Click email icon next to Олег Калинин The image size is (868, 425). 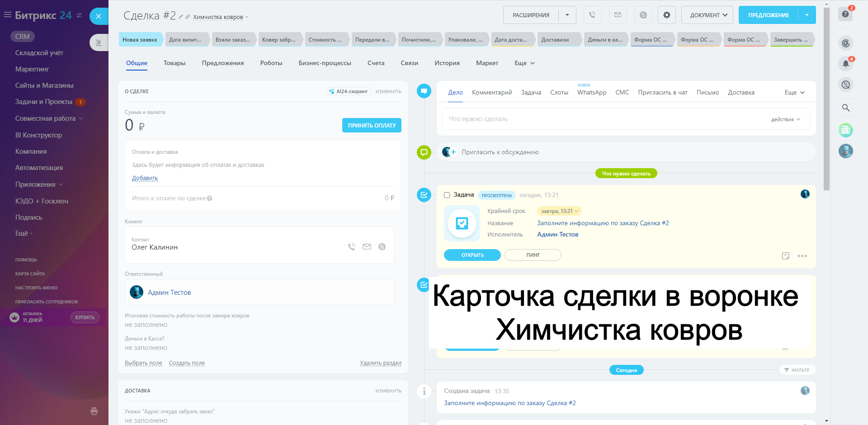click(x=367, y=247)
